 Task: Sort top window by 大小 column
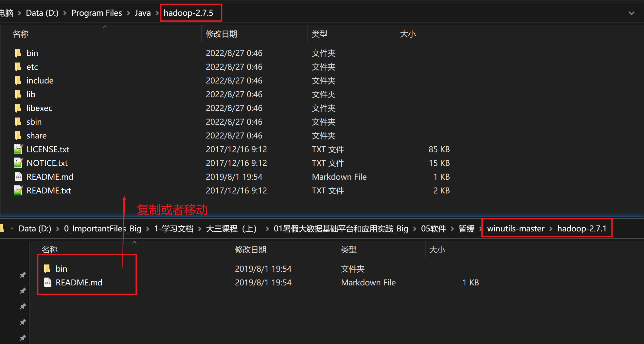pyautogui.click(x=408, y=34)
